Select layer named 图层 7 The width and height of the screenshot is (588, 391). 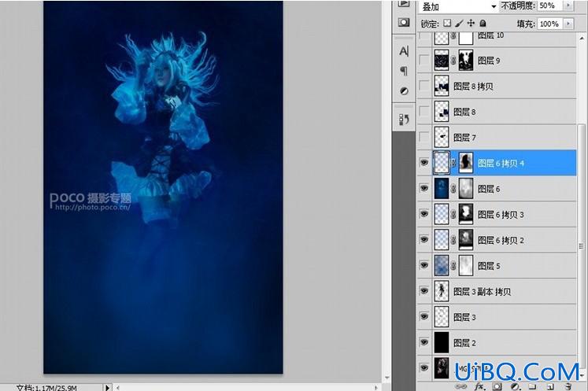(497, 137)
